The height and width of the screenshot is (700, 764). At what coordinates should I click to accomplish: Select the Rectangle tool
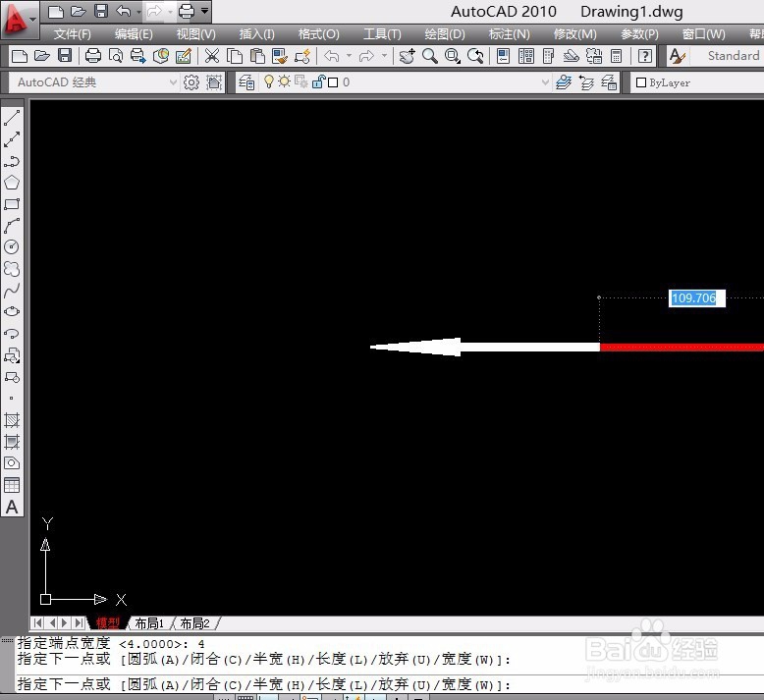point(12,204)
